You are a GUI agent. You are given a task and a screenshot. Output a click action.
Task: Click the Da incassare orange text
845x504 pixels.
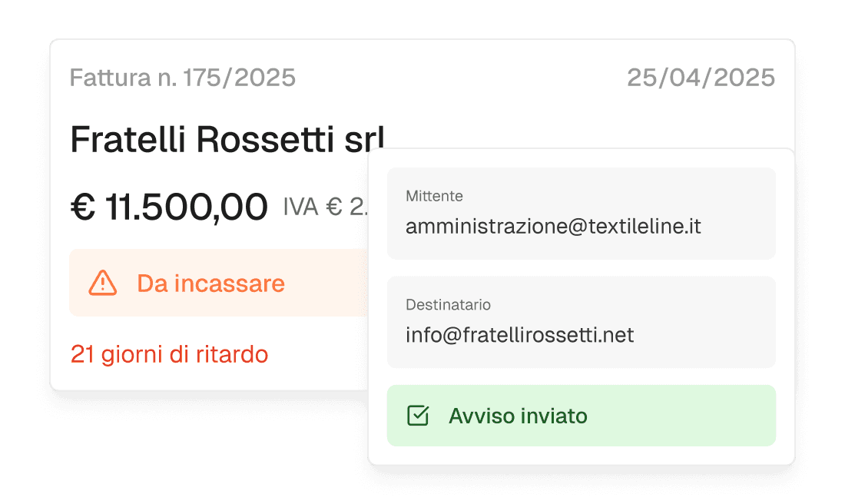[210, 283]
